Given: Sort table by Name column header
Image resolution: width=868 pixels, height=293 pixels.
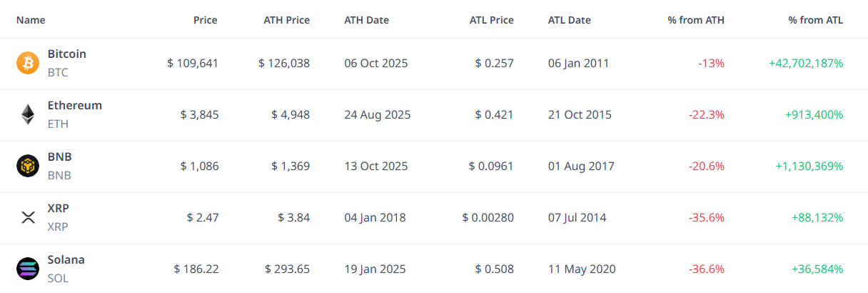Looking at the screenshot, I should 31,20.
